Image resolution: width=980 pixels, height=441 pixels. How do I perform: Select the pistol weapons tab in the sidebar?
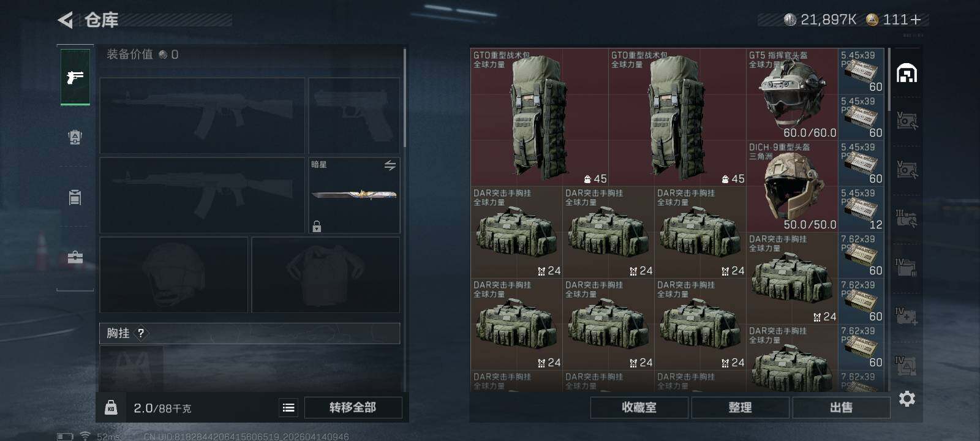click(75, 77)
